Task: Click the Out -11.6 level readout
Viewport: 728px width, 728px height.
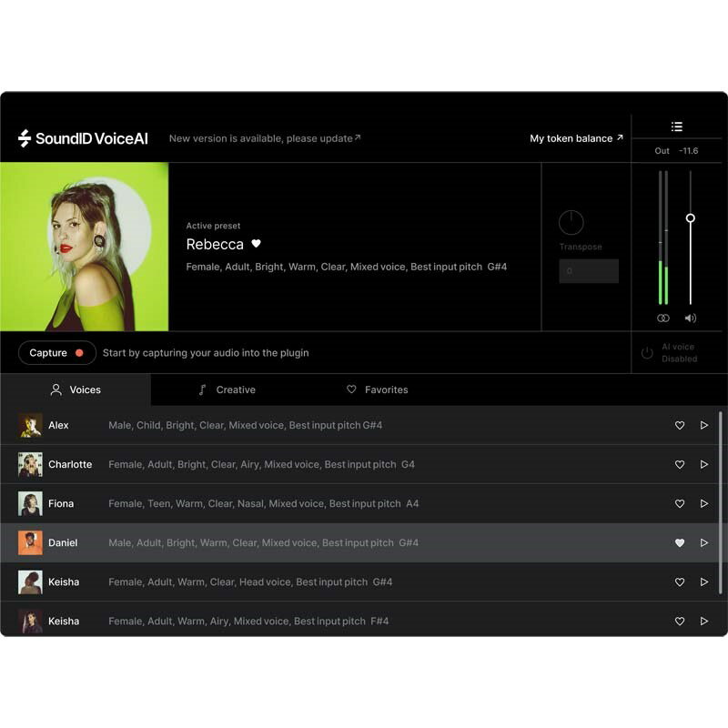Action: [x=676, y=151]
